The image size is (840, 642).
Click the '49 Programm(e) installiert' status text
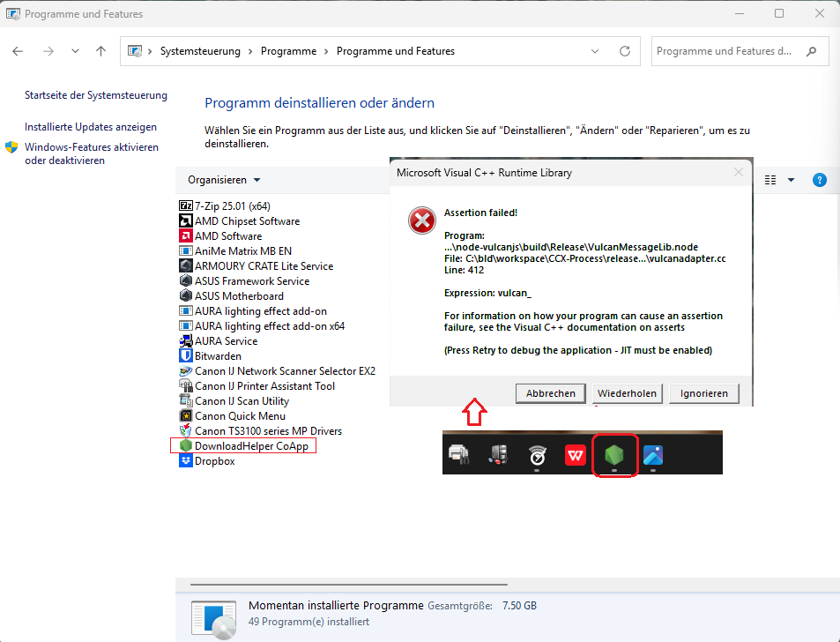click(309, 622)
